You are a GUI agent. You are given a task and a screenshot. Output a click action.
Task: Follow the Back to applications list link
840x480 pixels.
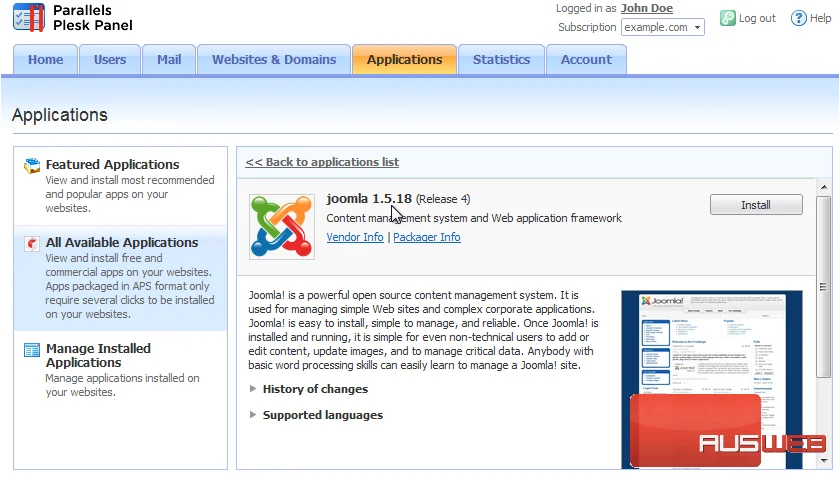(x=322, y=162)
